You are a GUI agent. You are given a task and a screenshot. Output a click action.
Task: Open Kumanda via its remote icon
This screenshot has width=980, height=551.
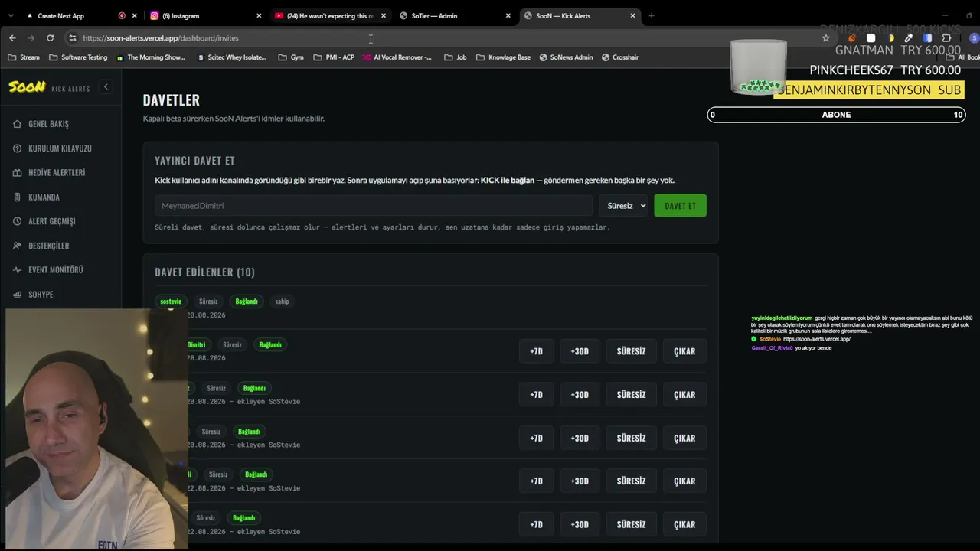18,197
